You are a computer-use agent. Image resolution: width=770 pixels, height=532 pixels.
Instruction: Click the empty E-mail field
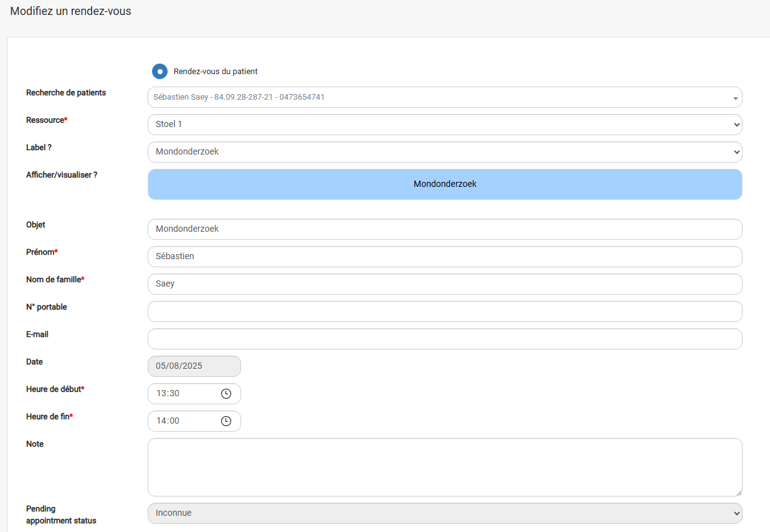[444, 339]
